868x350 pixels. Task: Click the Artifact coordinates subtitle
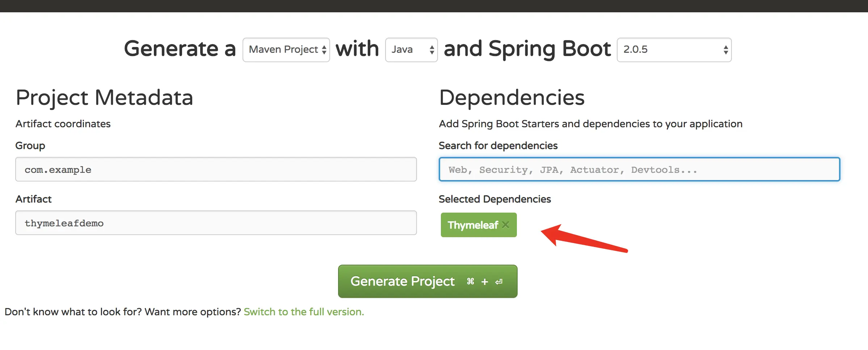pos(63,124)
